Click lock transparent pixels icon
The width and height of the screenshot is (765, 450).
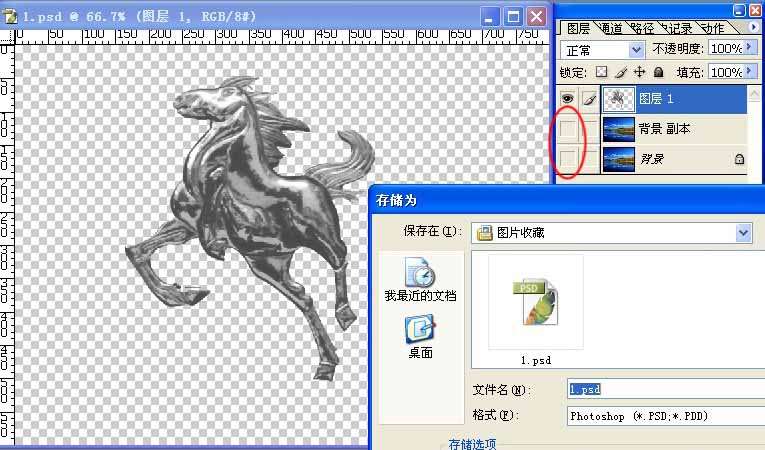pos(601,73)
